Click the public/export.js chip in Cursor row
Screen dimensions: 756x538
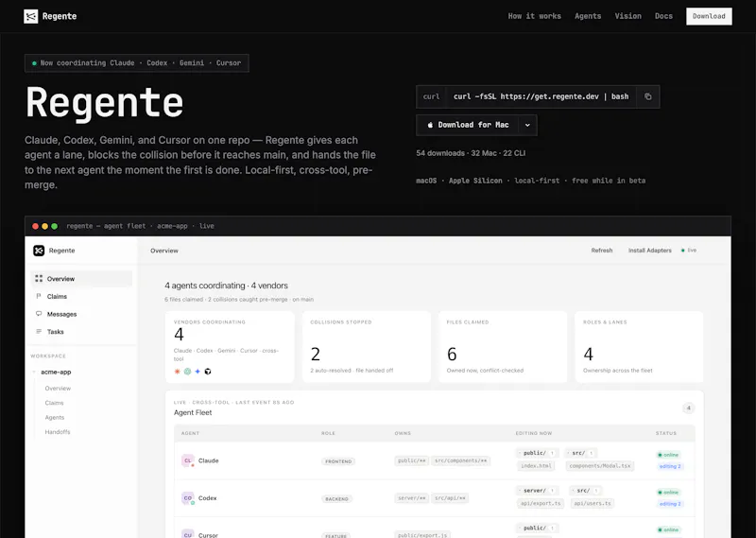[422, 534]
